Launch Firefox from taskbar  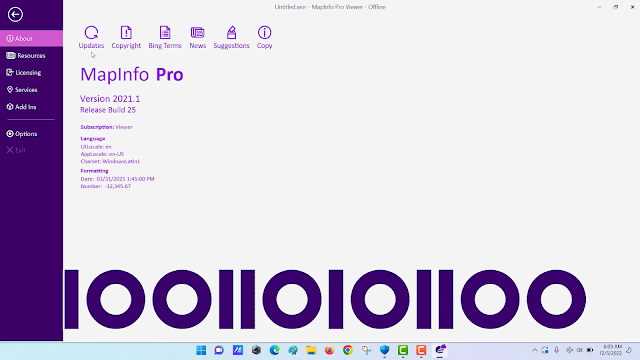[x=329, y=350]
